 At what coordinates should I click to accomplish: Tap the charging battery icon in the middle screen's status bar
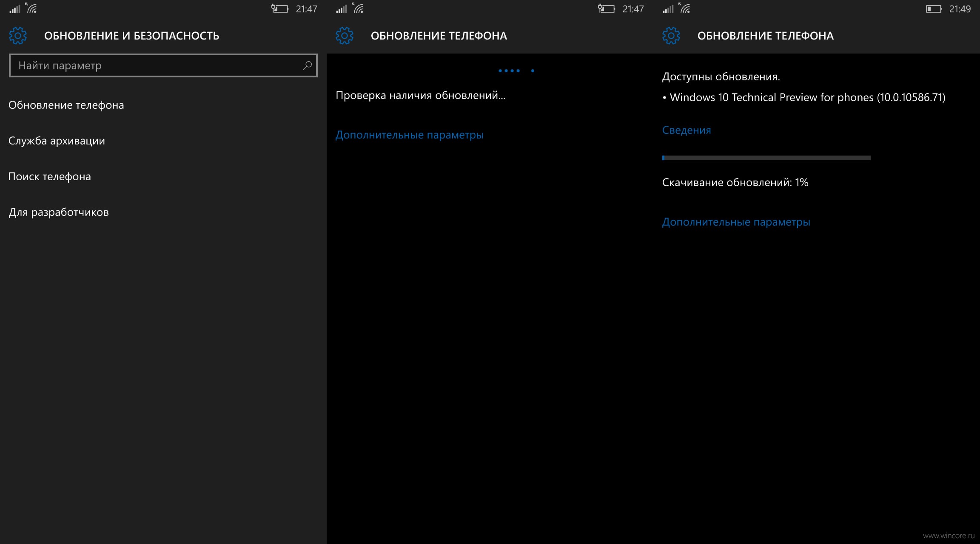pos(606,8)
